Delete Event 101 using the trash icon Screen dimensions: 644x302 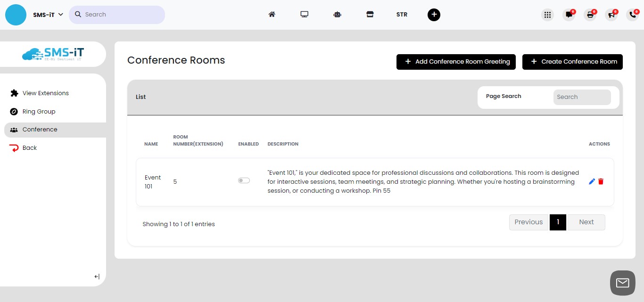(x=601, y=181)
